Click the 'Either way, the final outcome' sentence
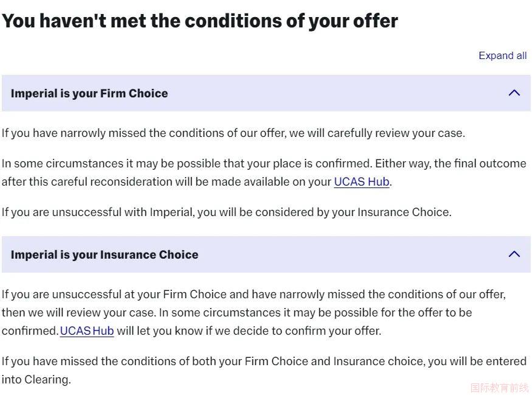The image size is (532, 395). pos(451,164)
